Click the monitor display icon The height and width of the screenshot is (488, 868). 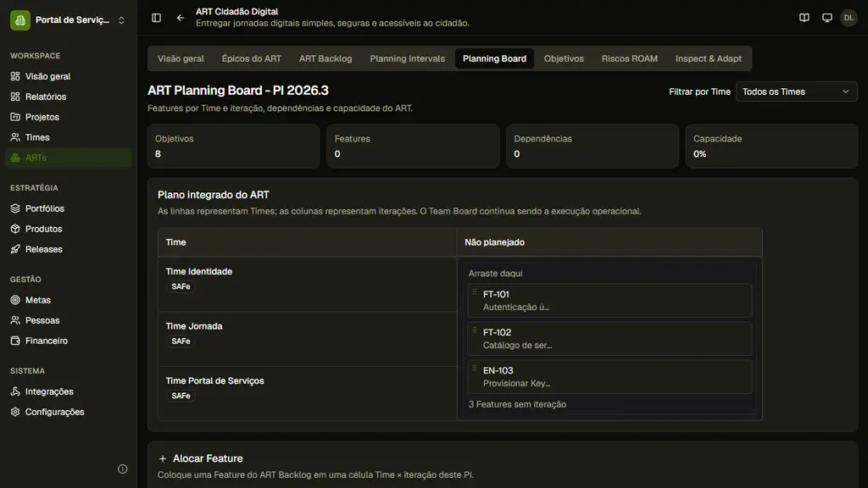click(x=827, y=18)
